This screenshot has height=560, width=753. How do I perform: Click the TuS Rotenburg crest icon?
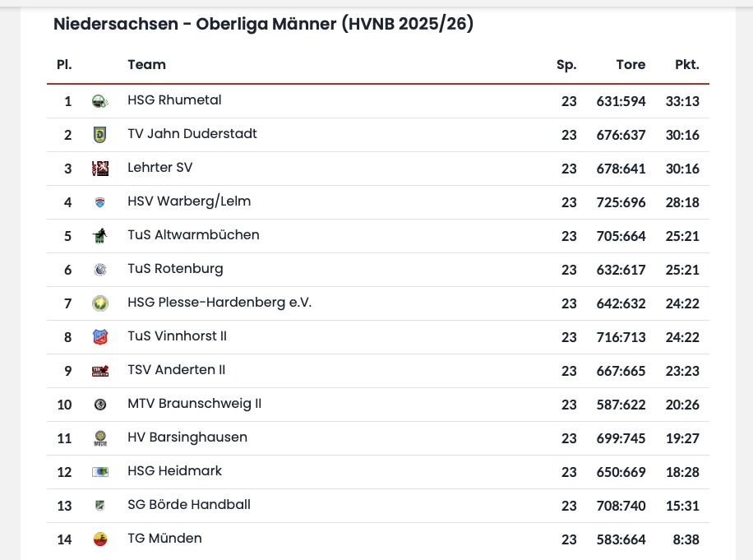pos(99,270)
